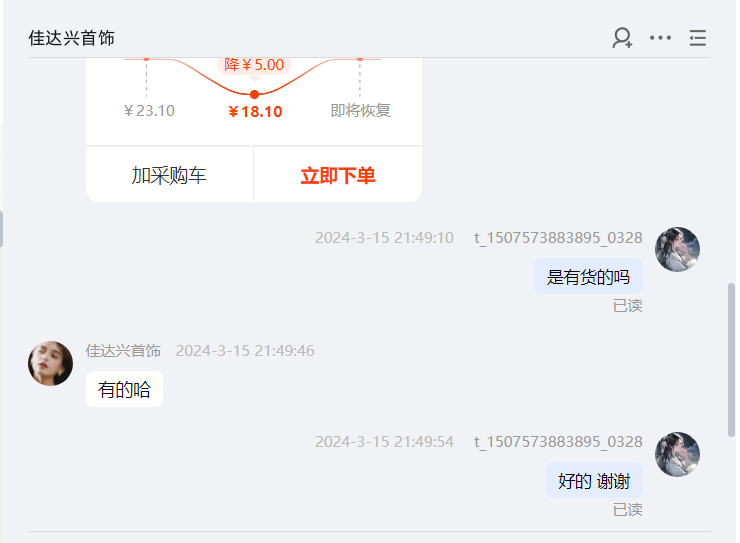Viewport: 740px width, 543px height.
Task: Select the 好的 谢谢 message bubble
Action: click(594, 481)
